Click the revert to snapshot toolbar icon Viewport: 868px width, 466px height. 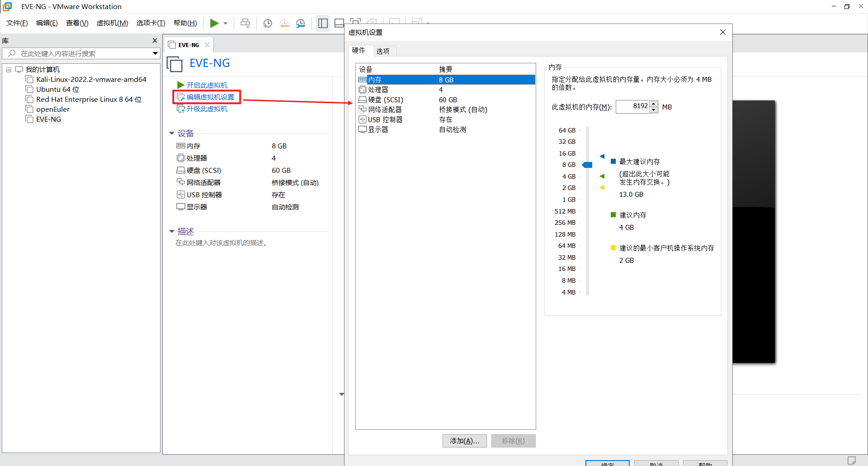pos(284,23)
